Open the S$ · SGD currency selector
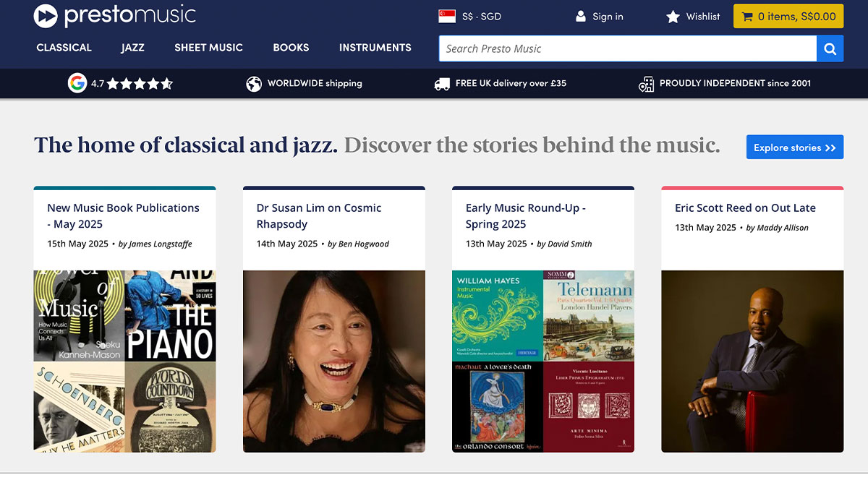868x488 pixels. 470,17
